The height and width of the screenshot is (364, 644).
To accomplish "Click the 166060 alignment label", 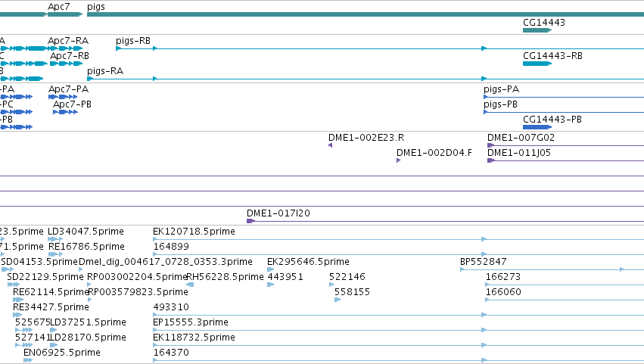I will coord(503,292).
